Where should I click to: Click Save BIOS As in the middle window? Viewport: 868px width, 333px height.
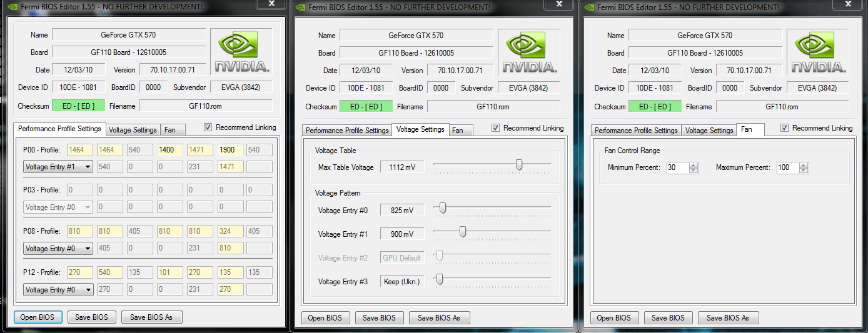[x=439, y=318]
